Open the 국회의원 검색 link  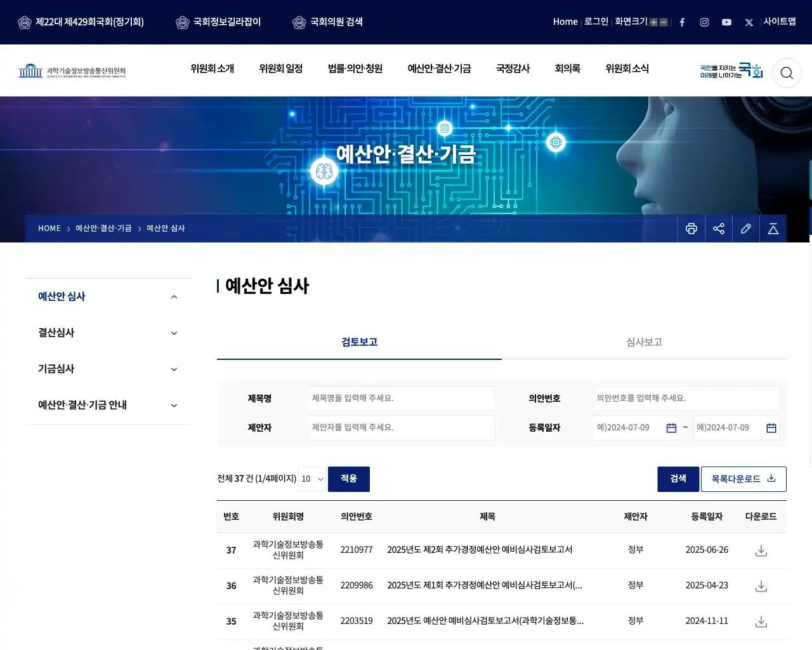point(328,22)
